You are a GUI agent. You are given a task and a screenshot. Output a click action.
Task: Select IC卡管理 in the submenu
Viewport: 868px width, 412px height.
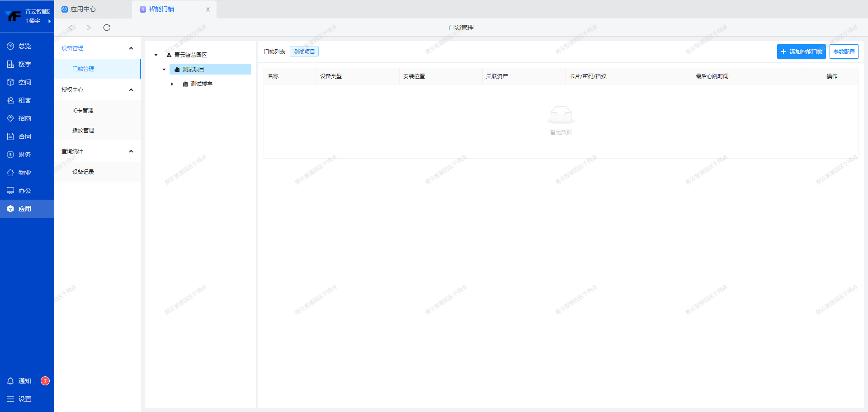click(x=83, y=111)
